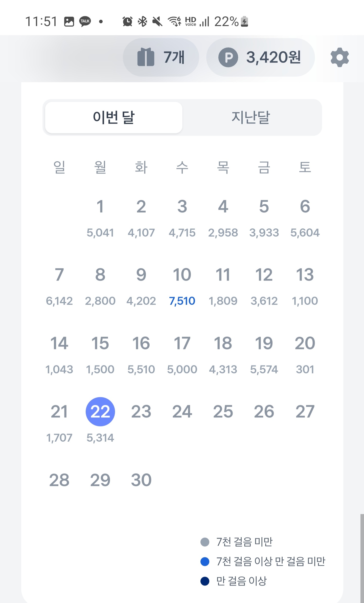Image resolution: width=364 pixels, height=603 pixels.
Task: Tap the battery charging icon
Action: coord(244,21)
